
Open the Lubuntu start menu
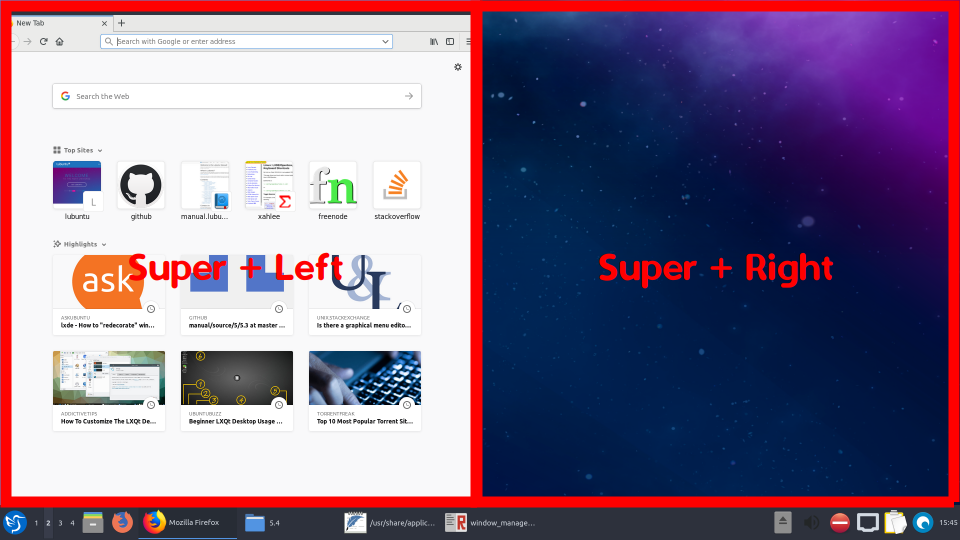pos(15,522)
